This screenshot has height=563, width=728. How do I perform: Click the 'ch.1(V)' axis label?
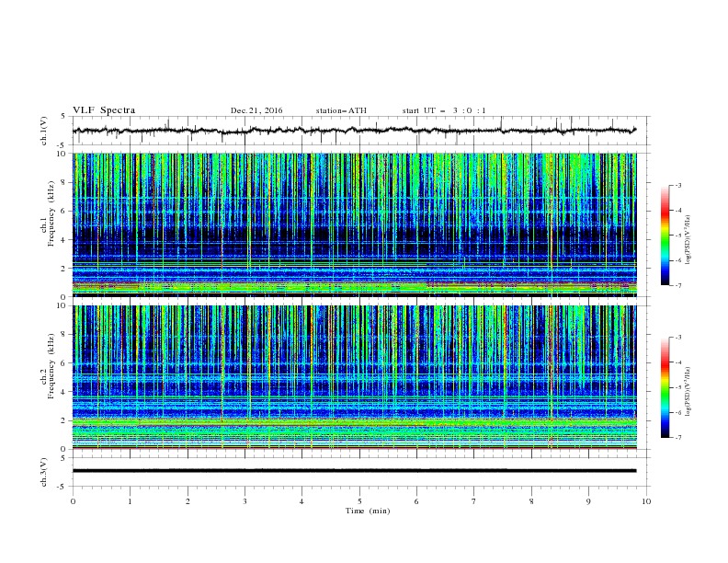point(44,131)
